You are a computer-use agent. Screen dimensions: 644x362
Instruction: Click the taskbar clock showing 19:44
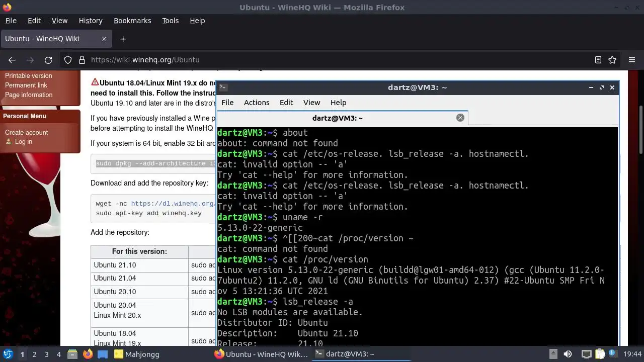click(x=632, y=354)
